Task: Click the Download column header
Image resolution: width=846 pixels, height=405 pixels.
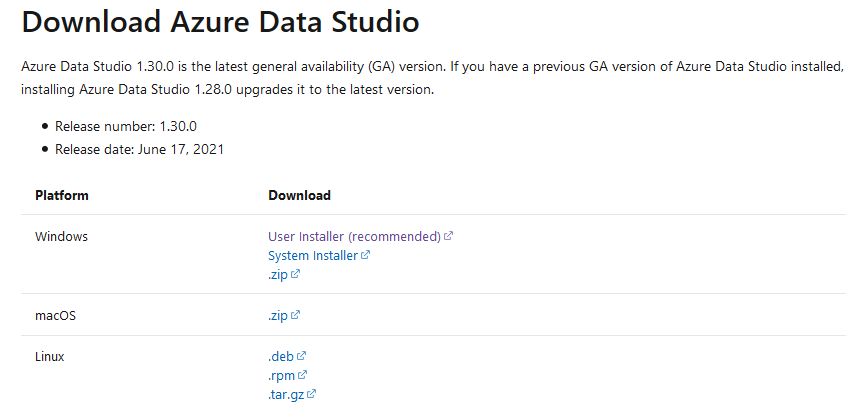Action: 299,195
